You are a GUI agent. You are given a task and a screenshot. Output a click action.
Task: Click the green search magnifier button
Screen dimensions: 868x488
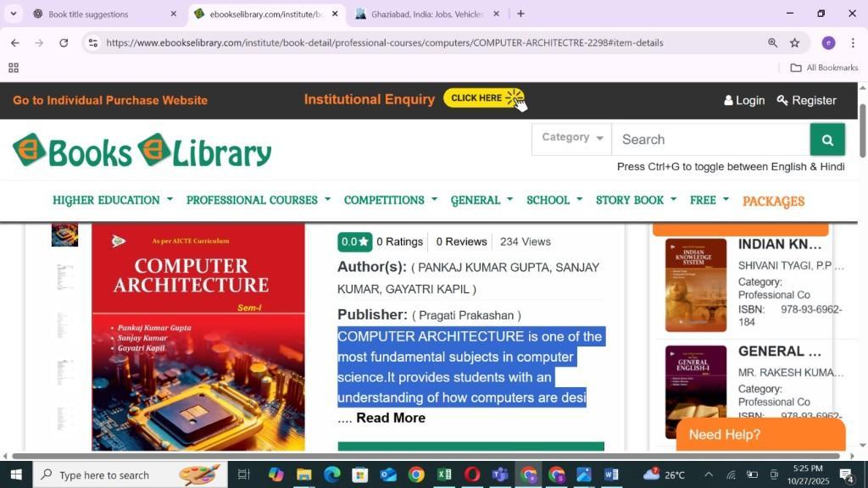[x=827, y=140]
